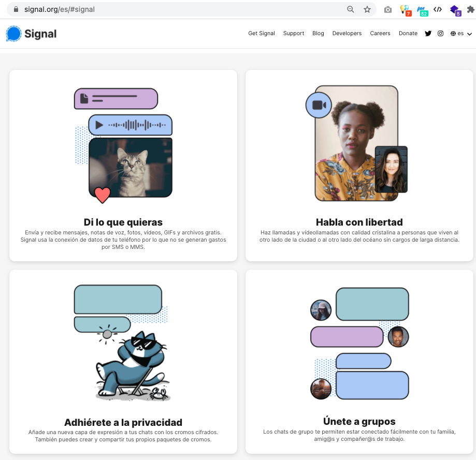This screenshot has height=460, width=476.
Task: Open the Blog link in navigation
Action: point(318,34)
